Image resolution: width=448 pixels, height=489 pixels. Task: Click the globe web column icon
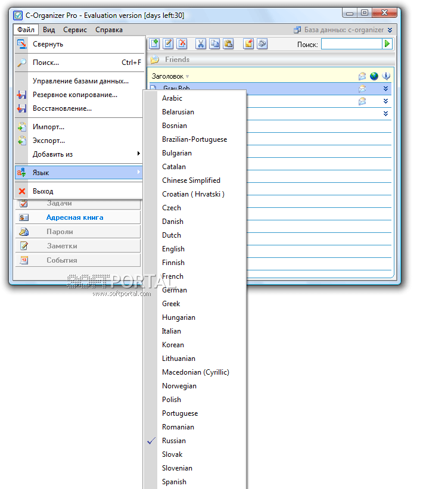pyautogui.click(x=374, y=76)
